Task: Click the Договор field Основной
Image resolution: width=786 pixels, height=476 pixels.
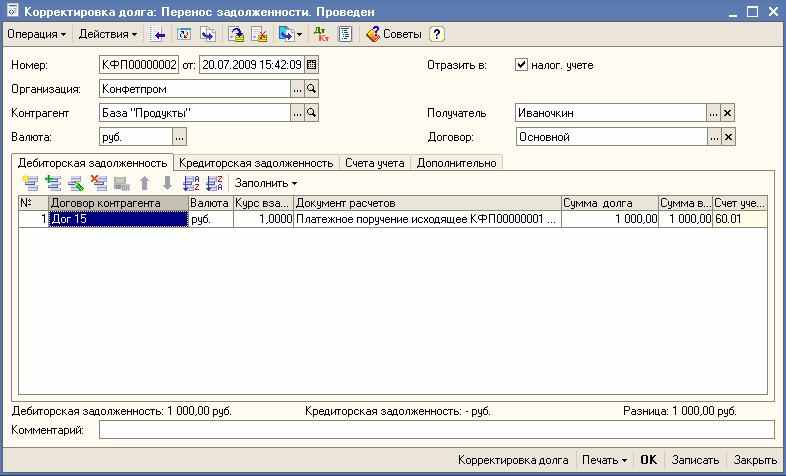Action: tap(612, 137)
